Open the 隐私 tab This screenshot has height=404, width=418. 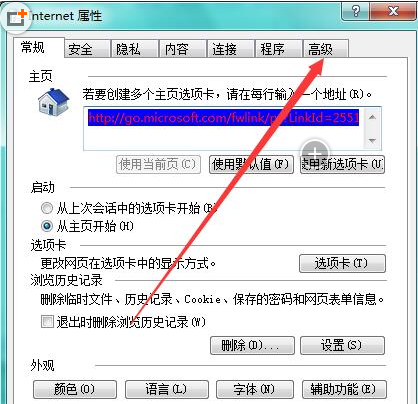tap(135, 49)
